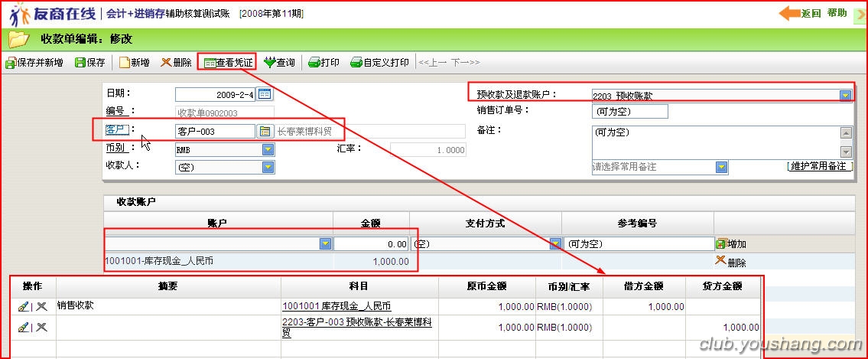This screenshot has width=868, height=359.
Task: Click the 编号 label
Action: [x=116, y=111]
